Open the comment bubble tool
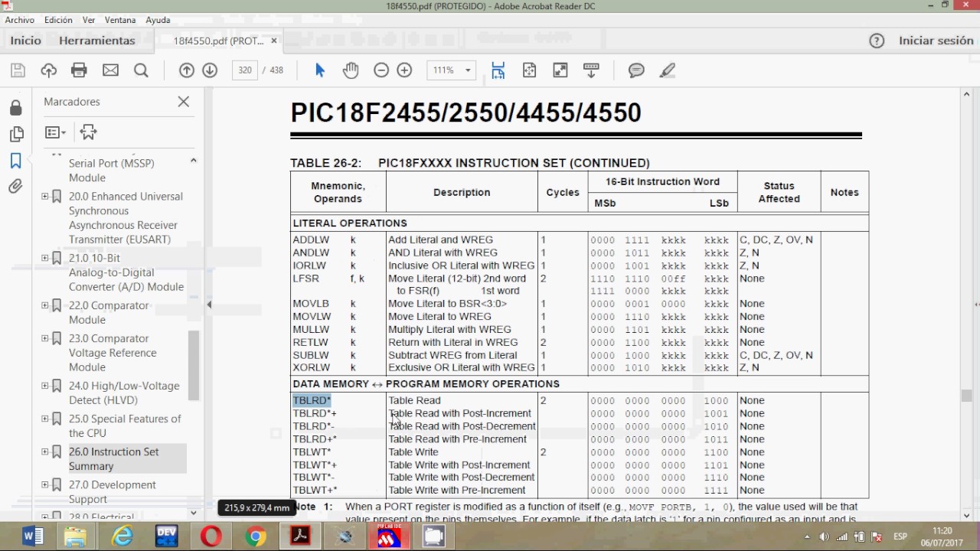The width and height of the screenshot is (980, 551). [x=636, y=70]
